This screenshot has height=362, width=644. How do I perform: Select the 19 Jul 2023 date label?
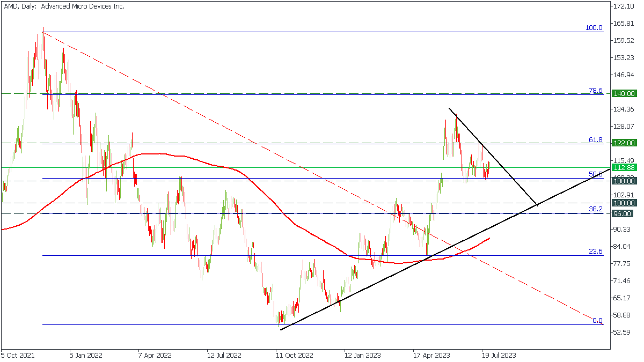click(498, 355)
